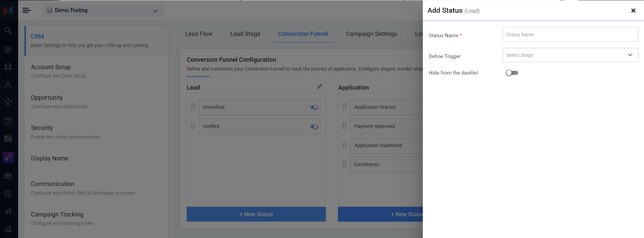This screenshot has height=238, width=644.
Task: Close the Add Status panel
Action: pos(633,11)
